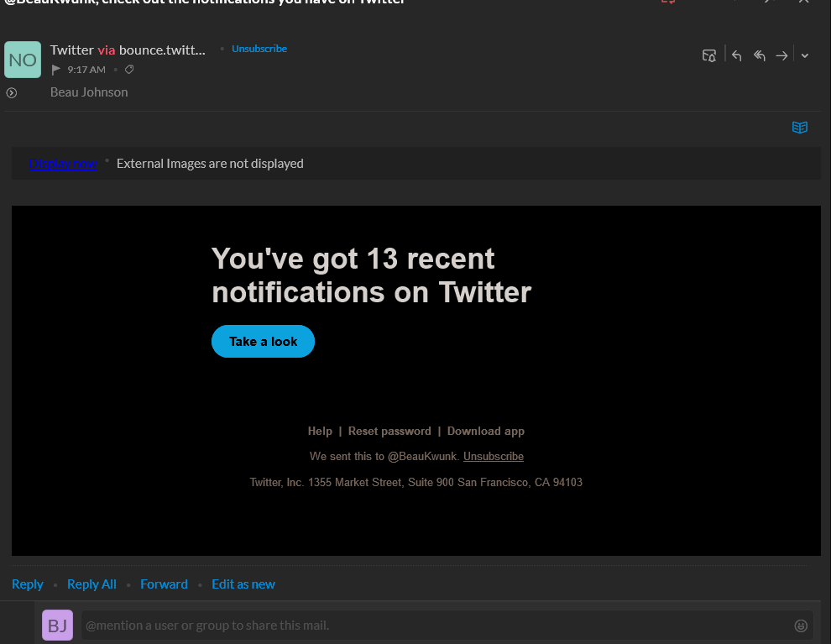Open the Help link in email footer

pyautogui.click(x=320, y=431)
